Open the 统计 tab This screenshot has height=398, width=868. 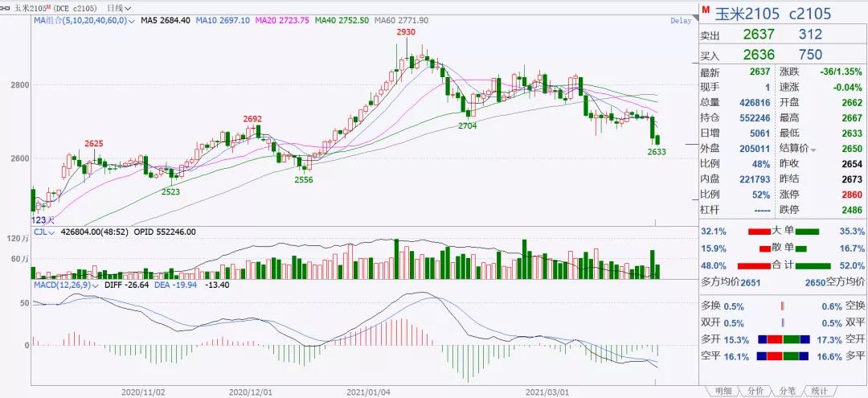tap(819, 391)
